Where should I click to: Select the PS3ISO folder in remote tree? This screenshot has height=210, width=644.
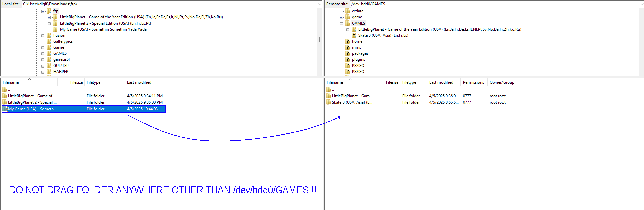(x=358, y=72)
